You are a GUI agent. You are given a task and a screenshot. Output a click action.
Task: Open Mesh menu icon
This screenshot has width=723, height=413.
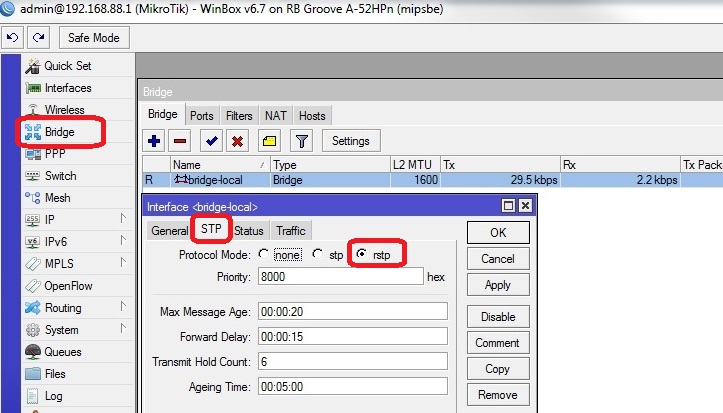click(33, 198)
